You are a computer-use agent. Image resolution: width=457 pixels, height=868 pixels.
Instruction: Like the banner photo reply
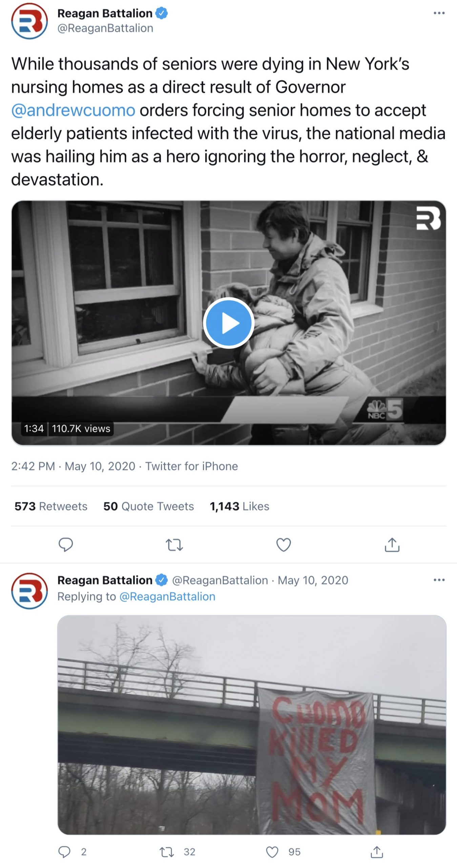272,852
